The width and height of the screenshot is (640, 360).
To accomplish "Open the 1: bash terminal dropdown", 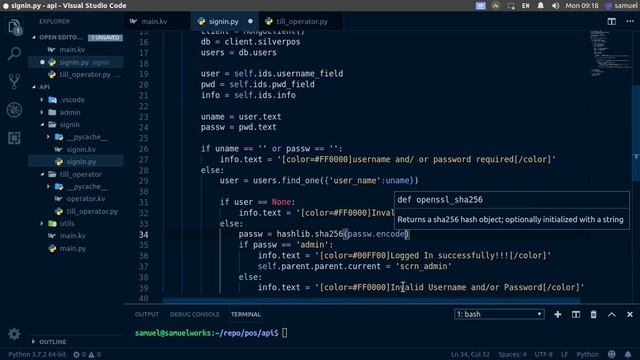I will point(499,314).
